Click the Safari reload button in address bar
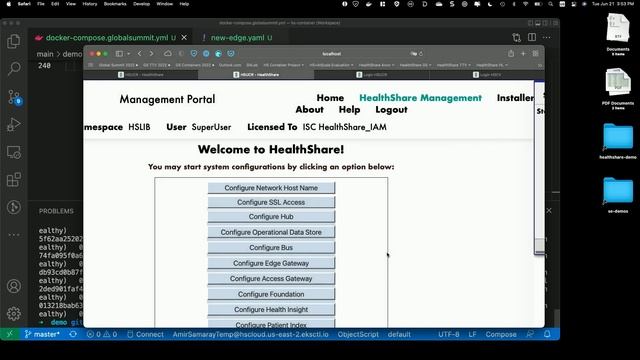The width and height of the screenshot is (640, 360). pyautogui.click(x=421, y=53)
